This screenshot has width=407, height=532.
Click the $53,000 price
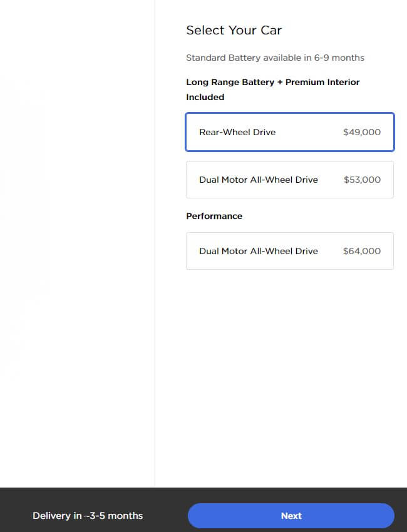(x=362, y=180)
